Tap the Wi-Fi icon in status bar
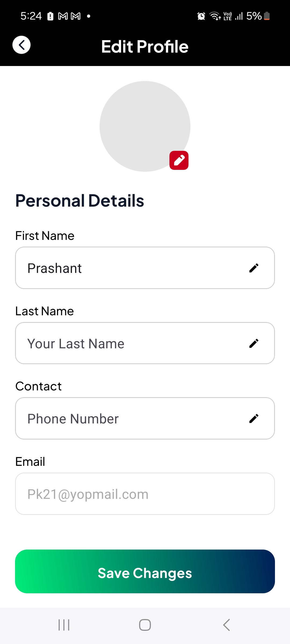 tap(215, 16)
